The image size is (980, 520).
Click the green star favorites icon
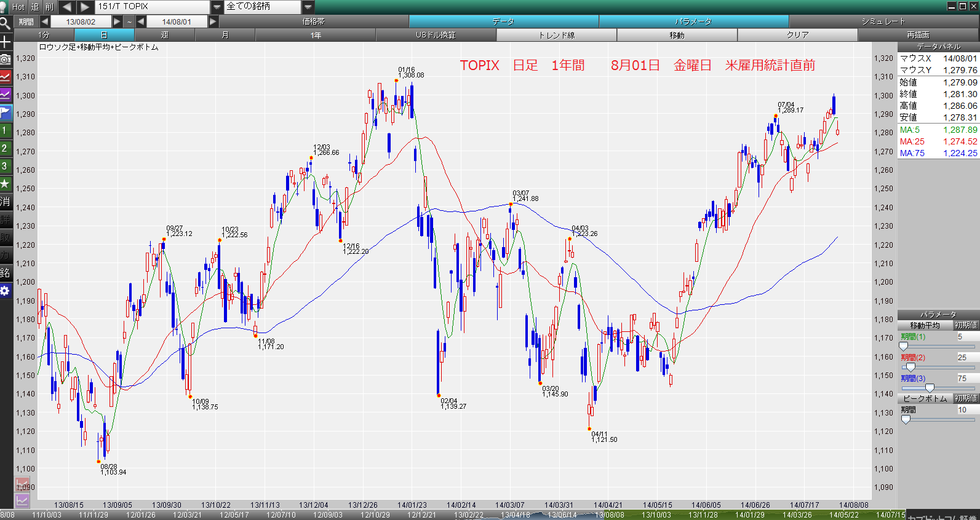click(6, 184)
